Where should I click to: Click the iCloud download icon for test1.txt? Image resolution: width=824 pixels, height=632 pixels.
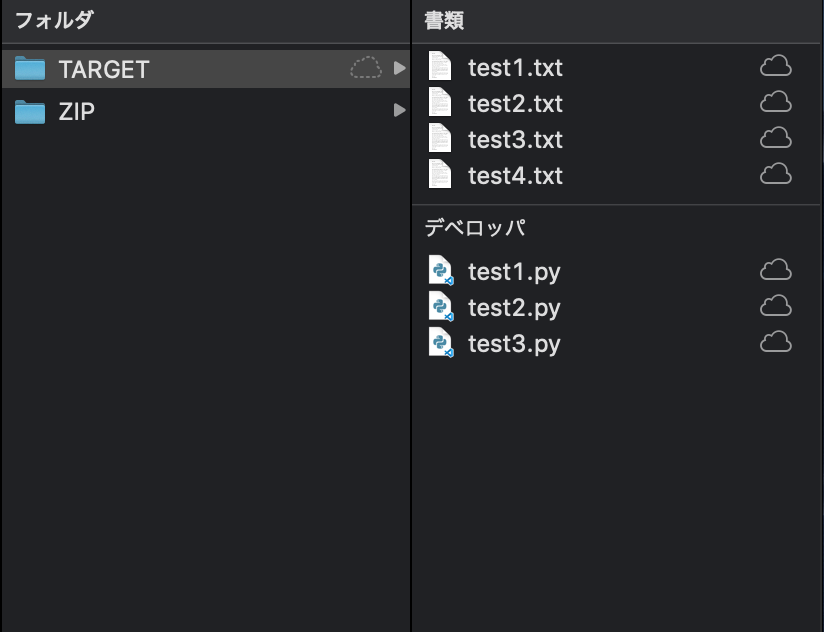click(776, 66)
